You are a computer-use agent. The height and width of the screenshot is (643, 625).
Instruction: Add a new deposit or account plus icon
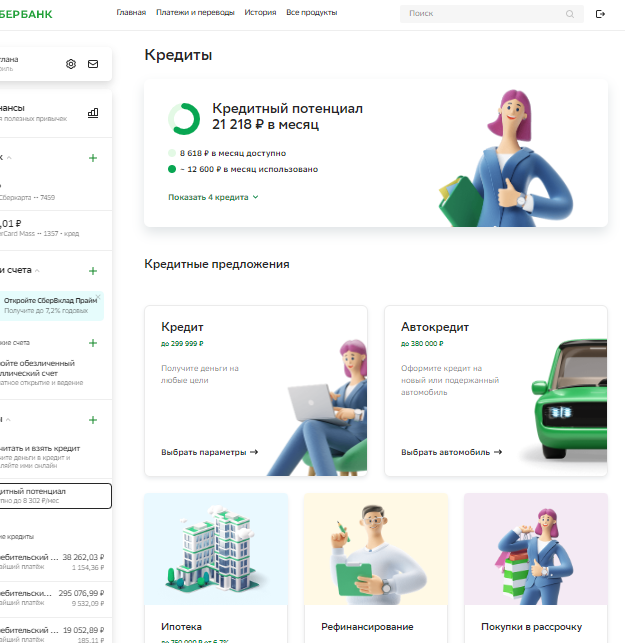coord(93,271)
